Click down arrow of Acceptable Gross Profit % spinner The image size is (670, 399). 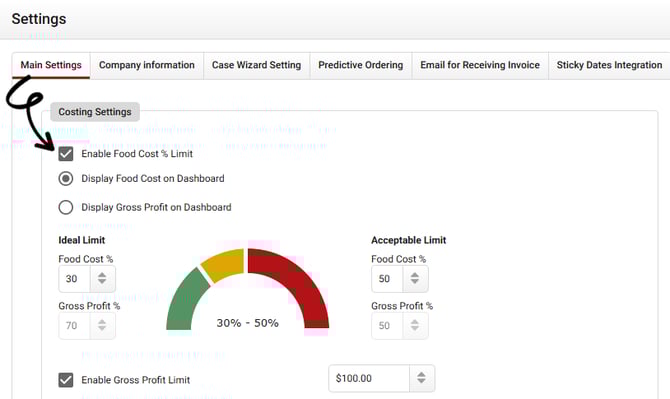pyautogui.click(x=414, y=329)
